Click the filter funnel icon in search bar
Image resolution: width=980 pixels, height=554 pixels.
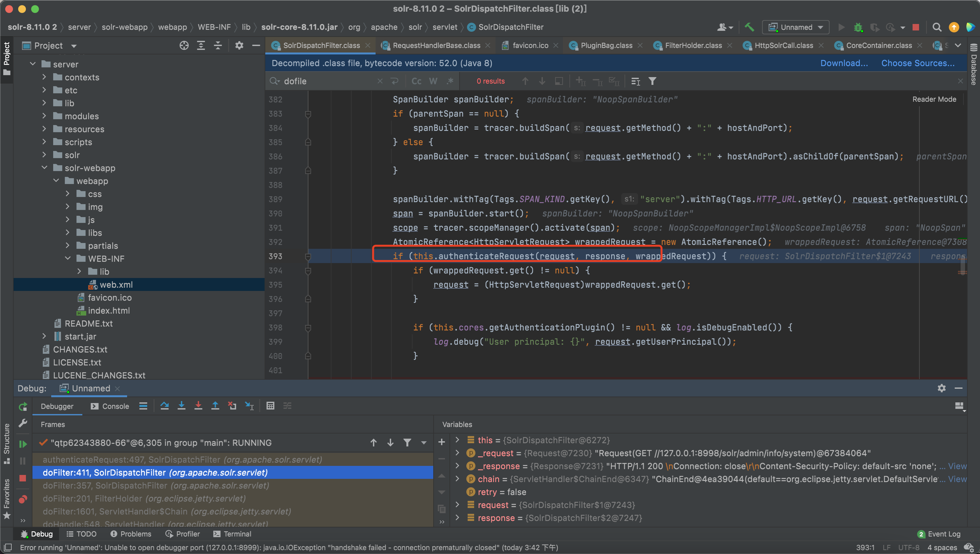652,81
